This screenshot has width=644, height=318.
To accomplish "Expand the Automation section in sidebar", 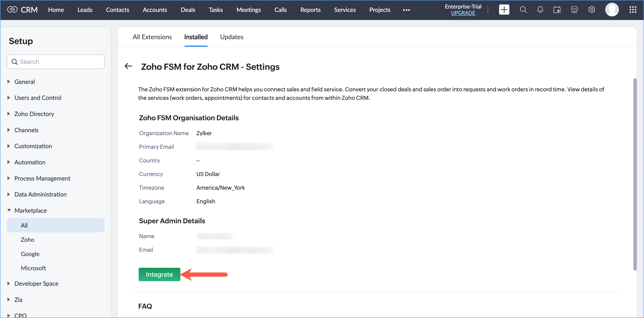I will 30,162.
